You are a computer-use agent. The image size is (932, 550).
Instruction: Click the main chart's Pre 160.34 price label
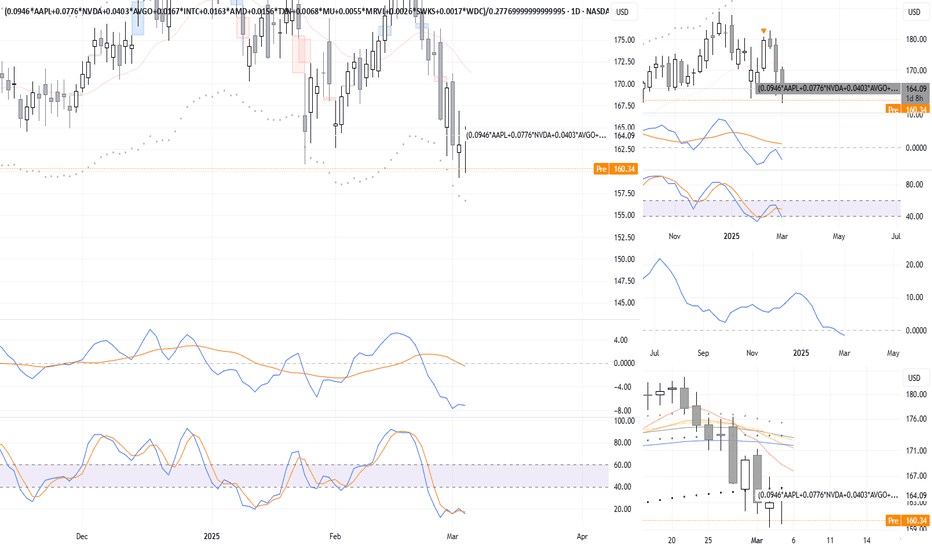pos(615,169)
